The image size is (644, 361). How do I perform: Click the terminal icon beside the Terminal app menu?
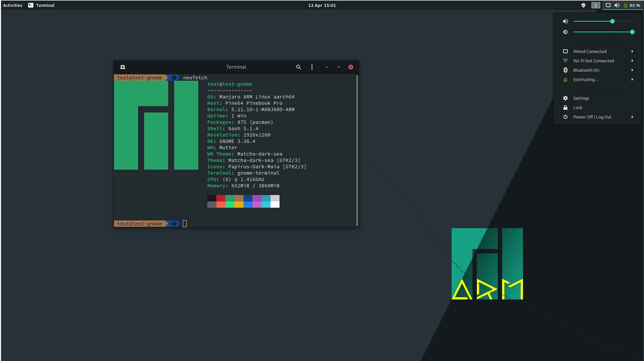coord(31,6)
